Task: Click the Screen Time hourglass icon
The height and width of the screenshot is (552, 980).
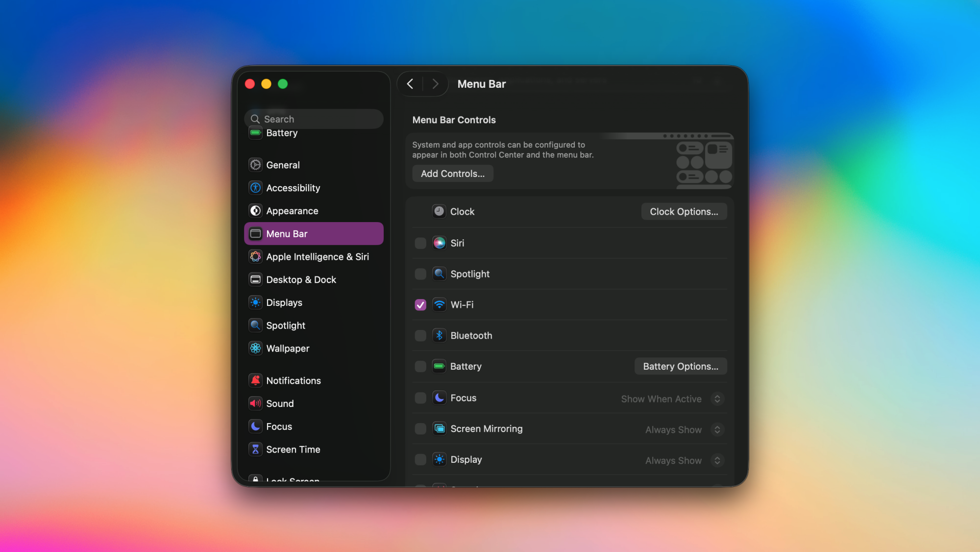Action: point(255,449)
